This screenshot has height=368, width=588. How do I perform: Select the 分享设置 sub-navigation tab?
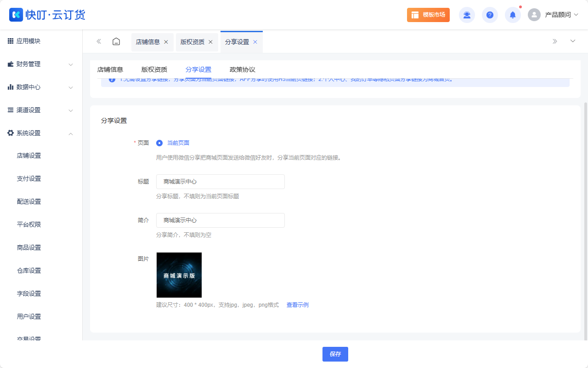click(x=198, y=69)
